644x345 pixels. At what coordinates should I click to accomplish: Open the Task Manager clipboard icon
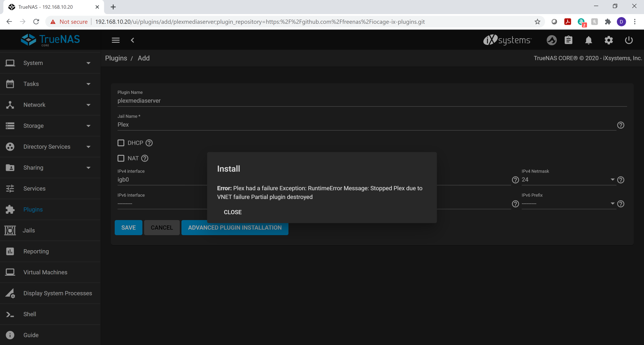[569, 40]
